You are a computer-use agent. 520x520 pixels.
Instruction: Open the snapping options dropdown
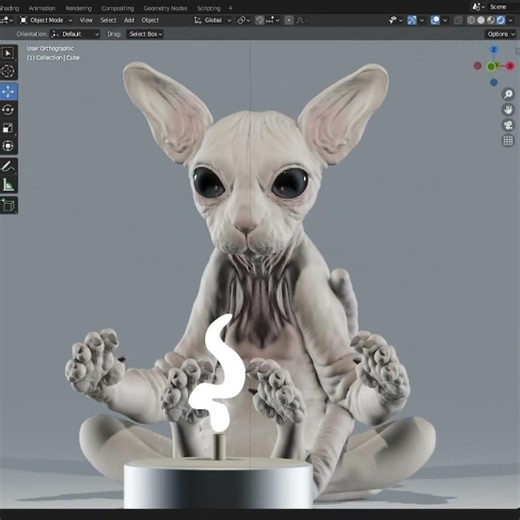[x=273, y=20]
